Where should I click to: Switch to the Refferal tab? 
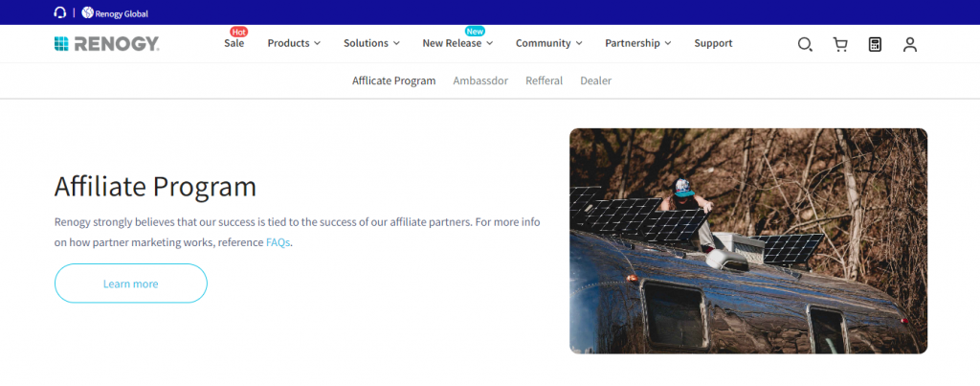544,80
